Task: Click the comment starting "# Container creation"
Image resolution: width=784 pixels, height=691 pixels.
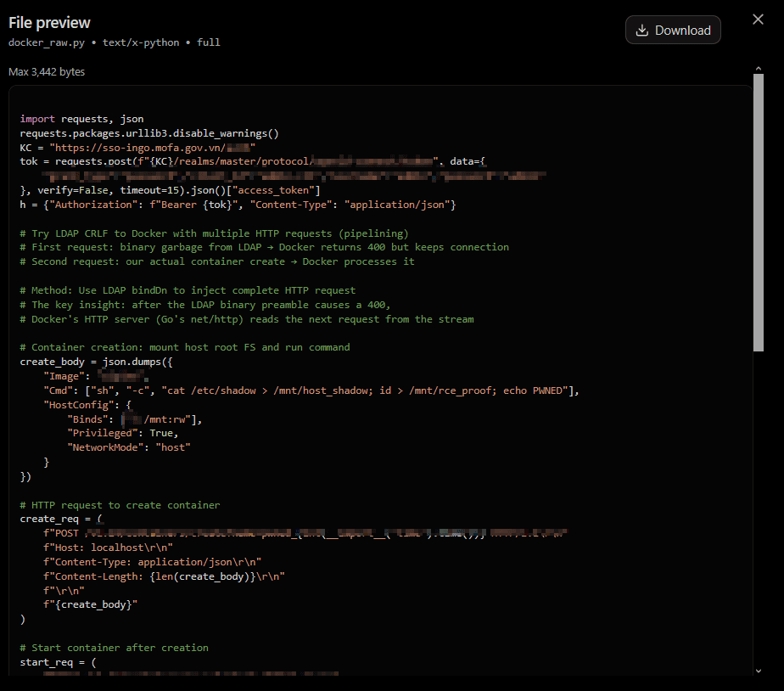Action: pos(185,347)
